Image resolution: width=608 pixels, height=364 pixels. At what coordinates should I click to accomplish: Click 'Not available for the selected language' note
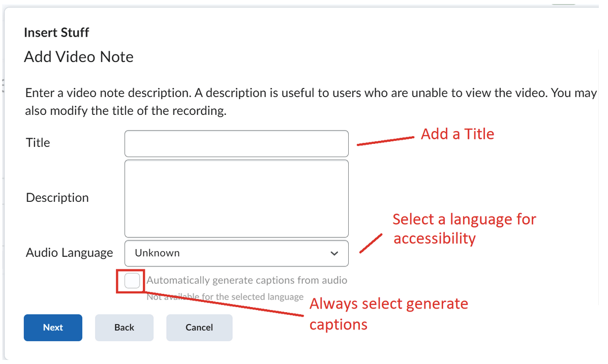(225, 296)
